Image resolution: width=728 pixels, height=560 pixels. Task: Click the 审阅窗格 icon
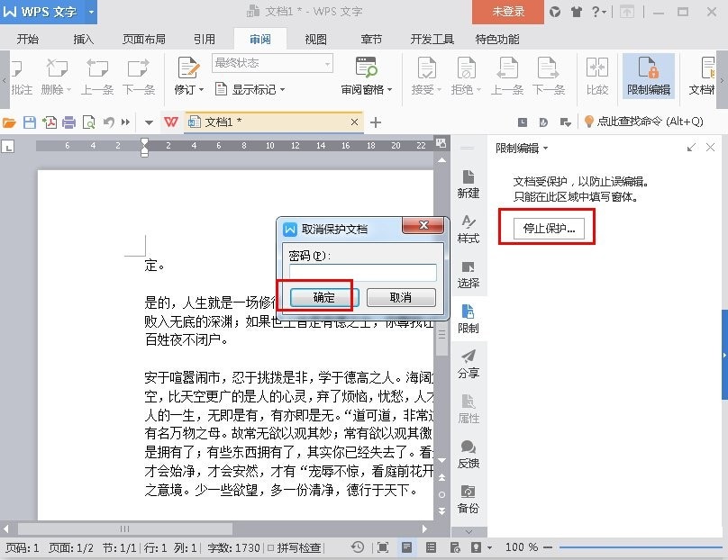(365, 72)
